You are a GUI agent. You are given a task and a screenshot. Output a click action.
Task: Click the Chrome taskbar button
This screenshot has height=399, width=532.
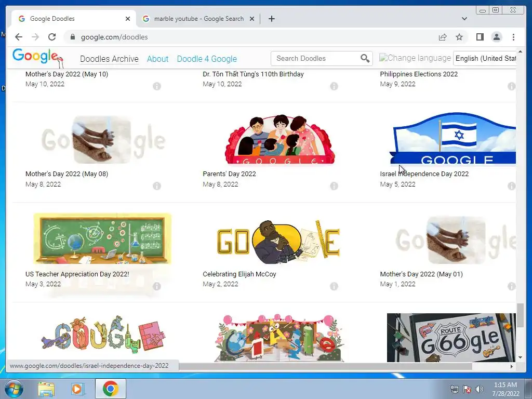[x=111, y=389]
